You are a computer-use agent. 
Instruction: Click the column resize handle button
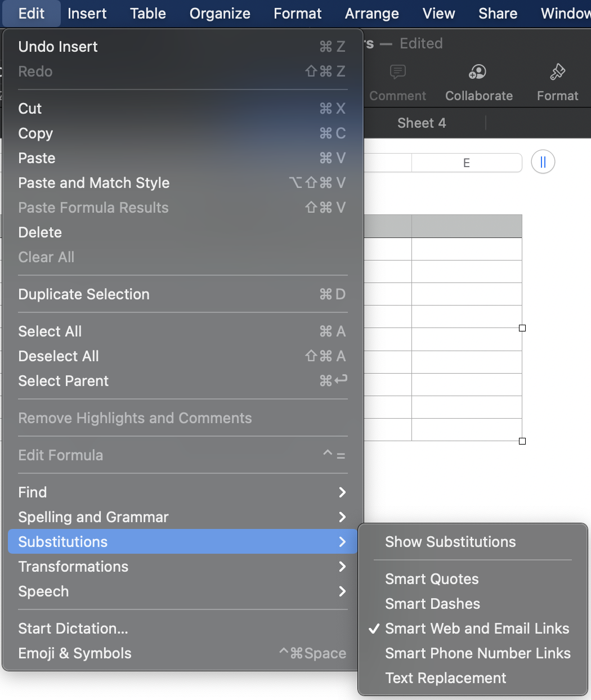(x=543, y=162)
